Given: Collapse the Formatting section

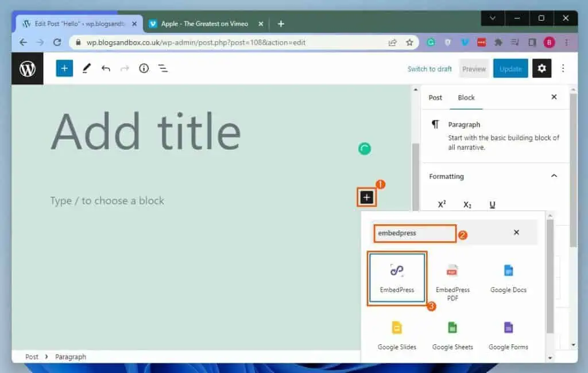Looking at the screenshot, I should [553, 176].
